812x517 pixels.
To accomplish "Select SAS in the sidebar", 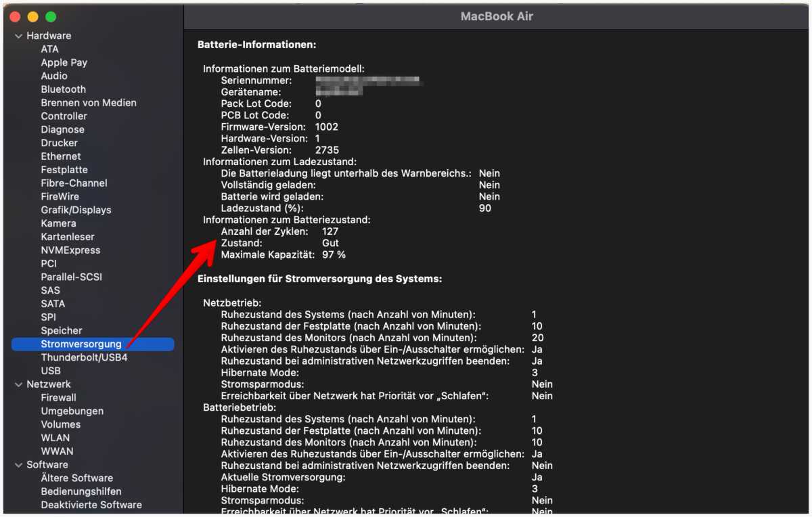I will [x=50, y=290].
